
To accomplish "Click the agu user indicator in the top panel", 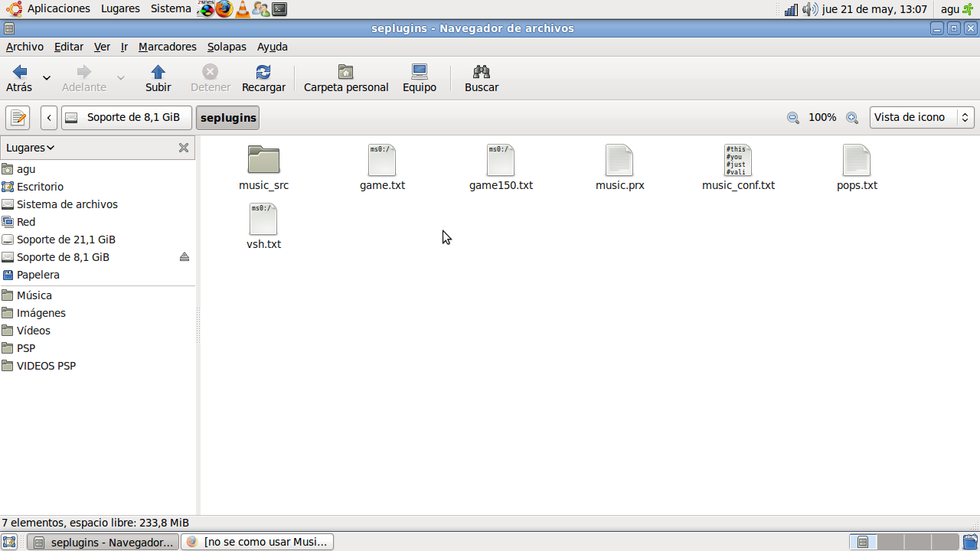I will pyautogui.click(x=957, y=9).
